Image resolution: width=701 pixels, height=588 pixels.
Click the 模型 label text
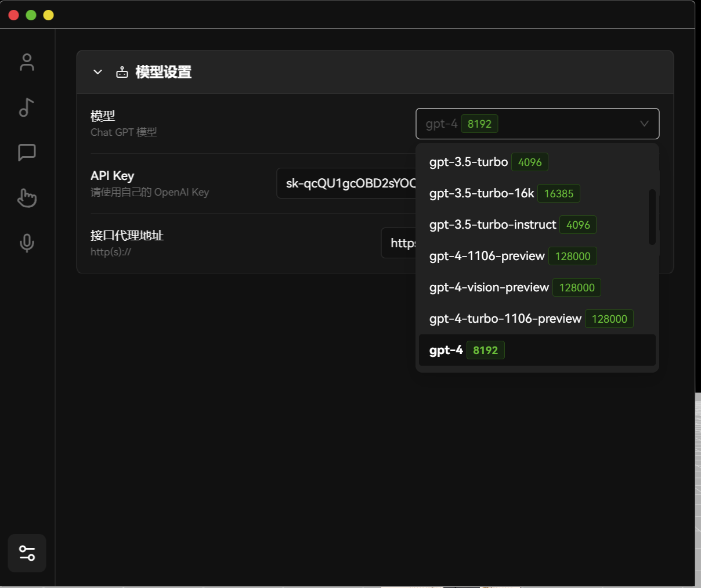103,116
